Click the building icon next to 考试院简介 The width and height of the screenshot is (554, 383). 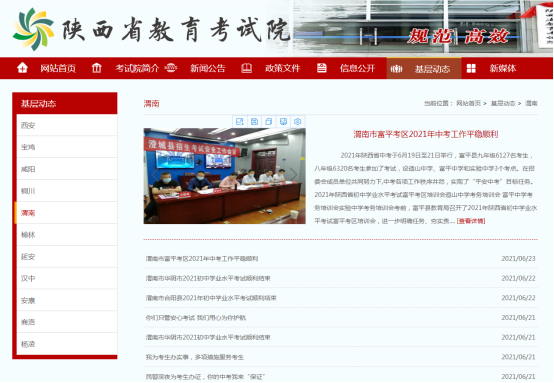[x=96, y=67]
